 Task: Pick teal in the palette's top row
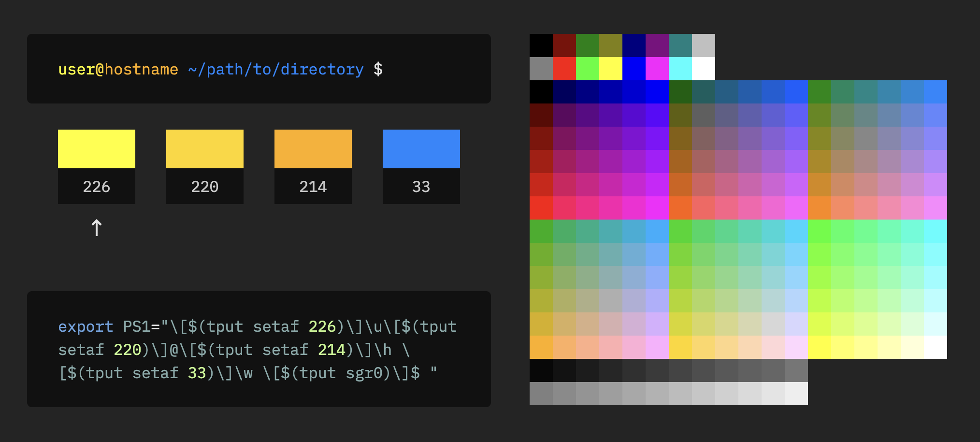pos(680,45)
